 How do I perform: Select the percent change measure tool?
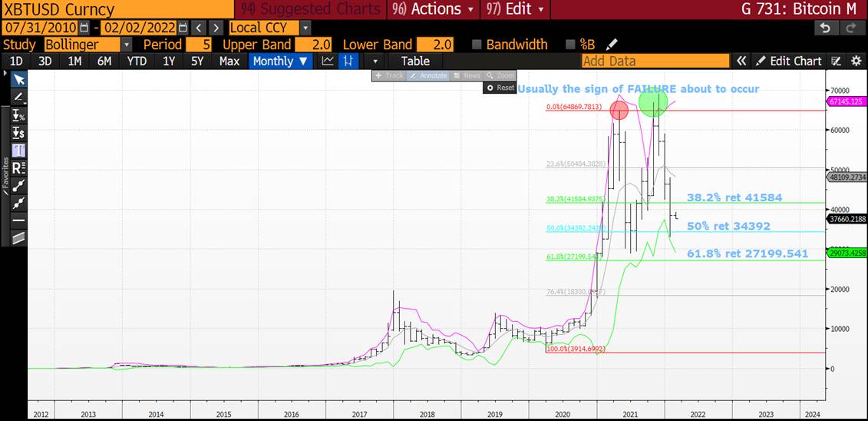(x=19, y=115)
